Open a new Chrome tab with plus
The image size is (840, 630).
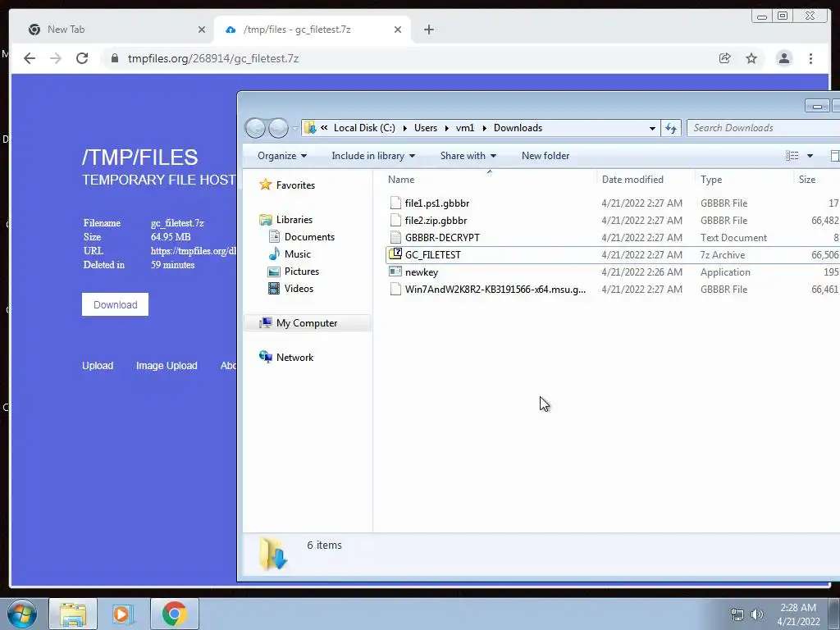(428, 30)
